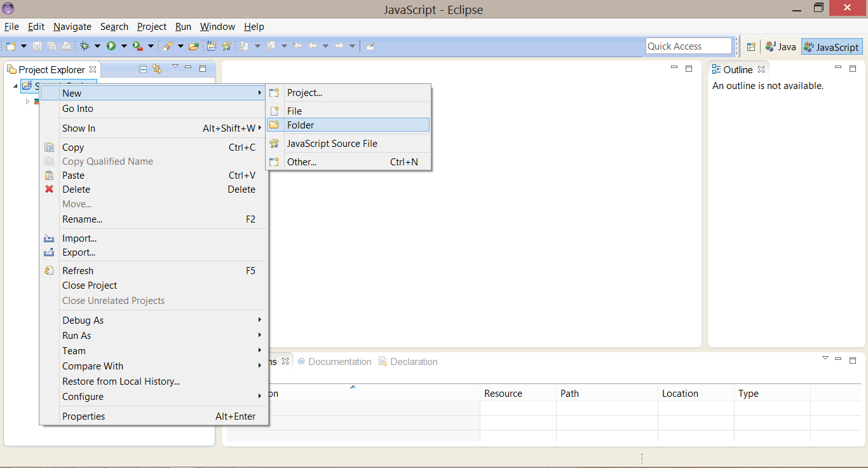Open Properties from the context menu
Image resolution: width=868 pixels, height=468 pixels.
click(83, 416)
